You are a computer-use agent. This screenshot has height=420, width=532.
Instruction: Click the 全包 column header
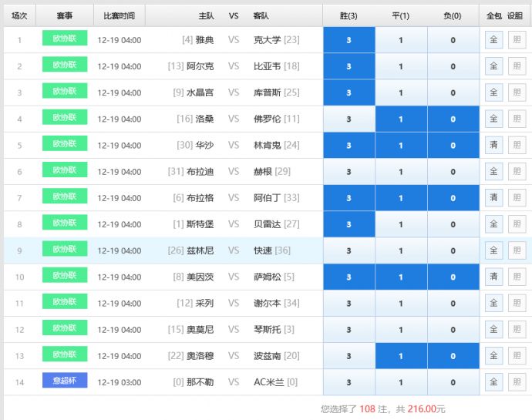point(493,15)
